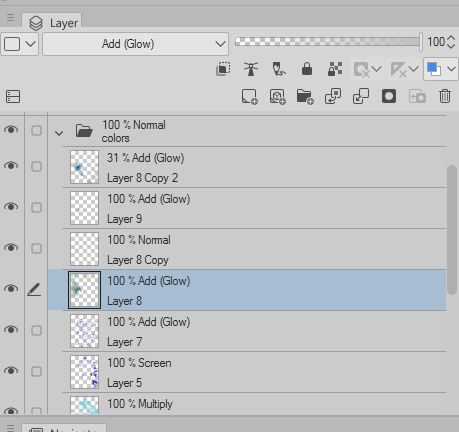Select the Layer 5 name
The height and width of the screenshot is (432, 459).
(x=124, y=383)
